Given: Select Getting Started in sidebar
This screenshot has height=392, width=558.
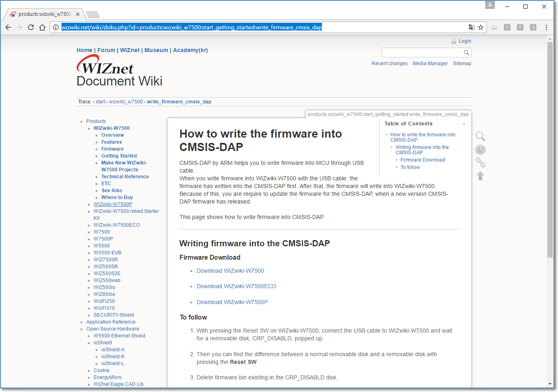Looking at the screenshot, I should pyautogui.click(x=119, y=156).
